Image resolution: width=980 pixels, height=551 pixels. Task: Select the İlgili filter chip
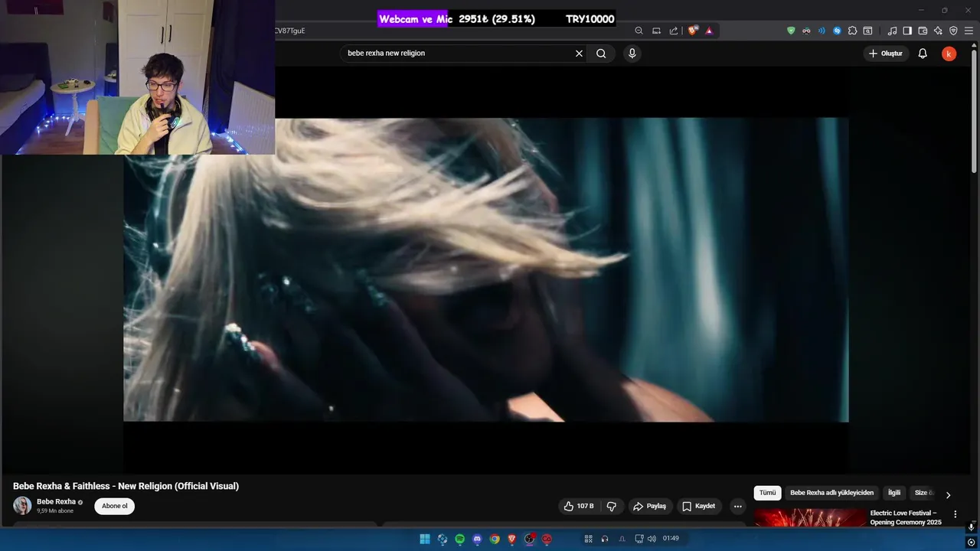click(x=893, y=493)
